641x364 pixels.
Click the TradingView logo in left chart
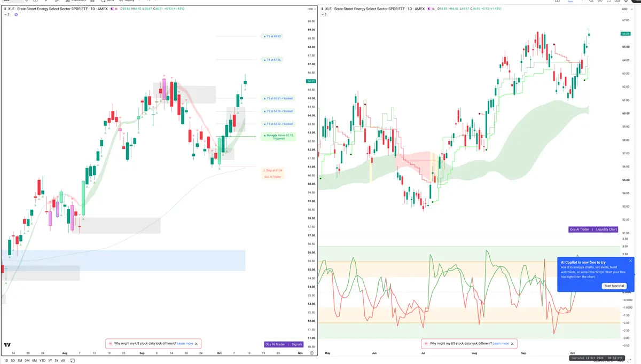tap(7, 345)
